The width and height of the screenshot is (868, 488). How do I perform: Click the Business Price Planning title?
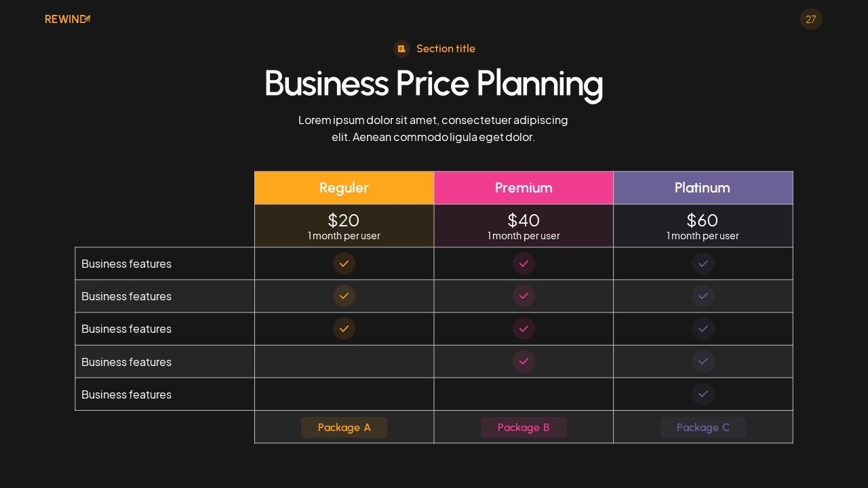[433, 83]
